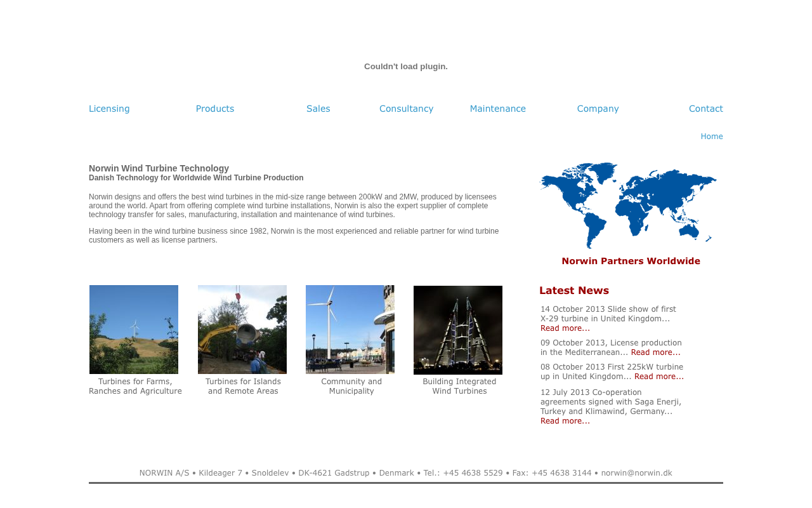Click the norwin@norwin.dk email address

click(637, 473)
